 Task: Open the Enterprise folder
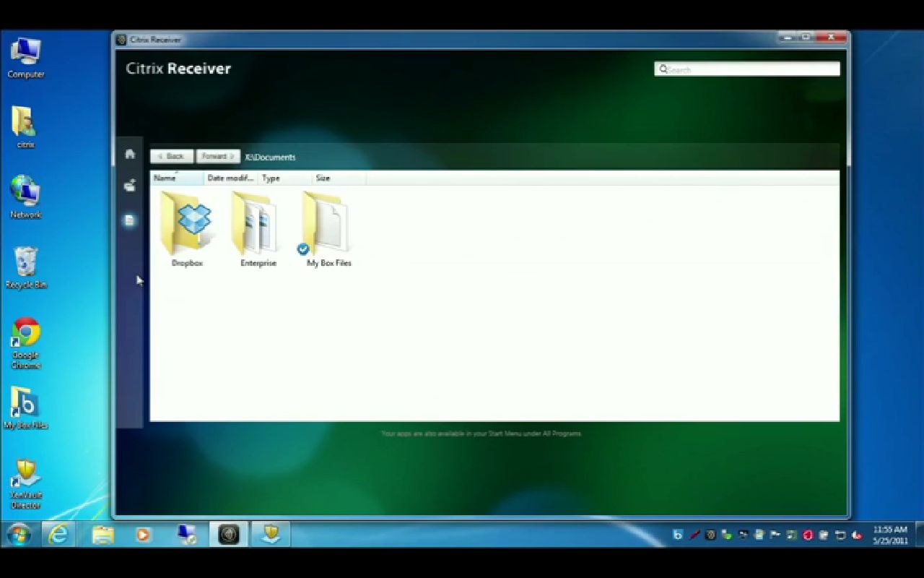[258, 228]
